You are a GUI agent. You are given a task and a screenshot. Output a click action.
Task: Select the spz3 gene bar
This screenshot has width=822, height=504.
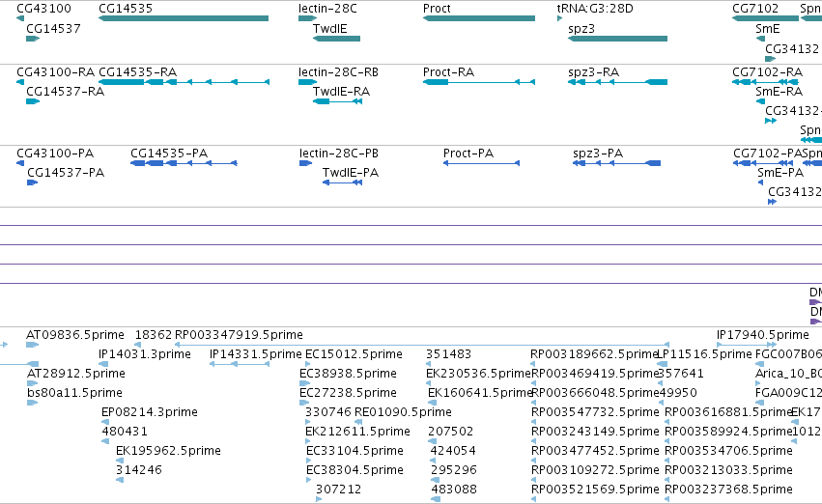(x=617, y=39)
